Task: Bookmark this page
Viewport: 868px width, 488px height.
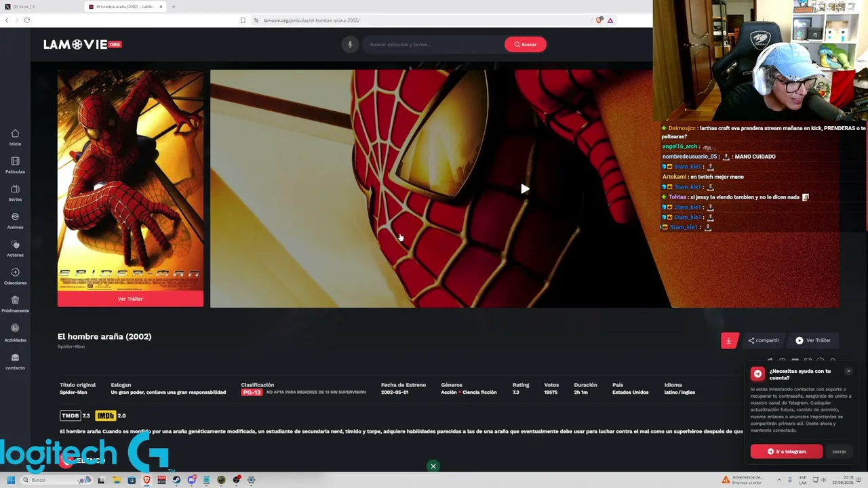Action: pos(243,20)
